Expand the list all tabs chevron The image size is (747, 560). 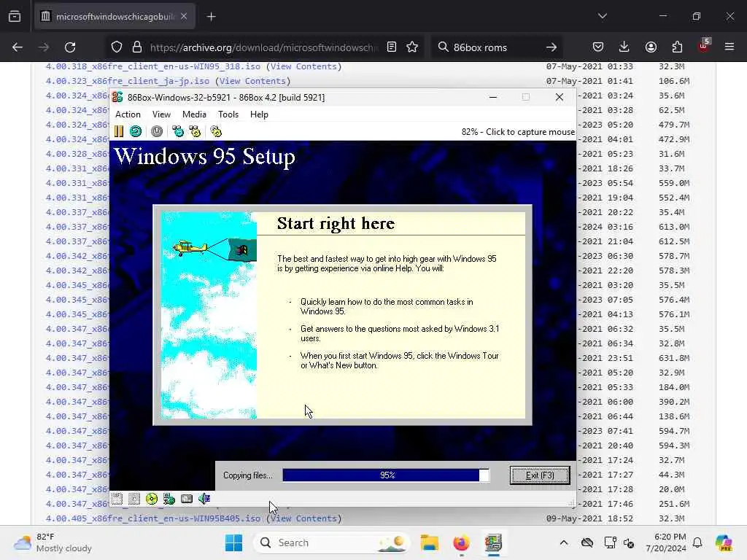[x=602, y=16]
